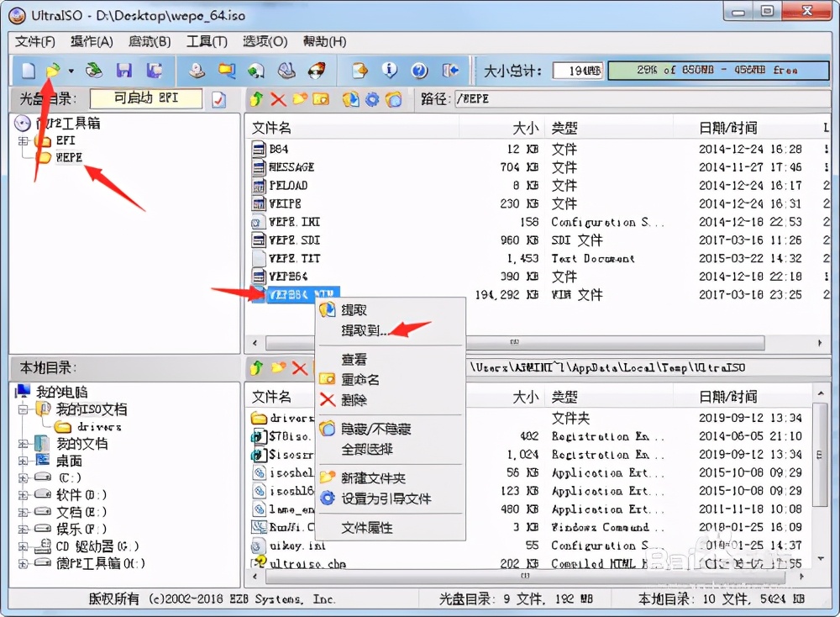Click the disk space usage bar showing 296/650MB
Screen dimensions: 840x617
point(718,71)
